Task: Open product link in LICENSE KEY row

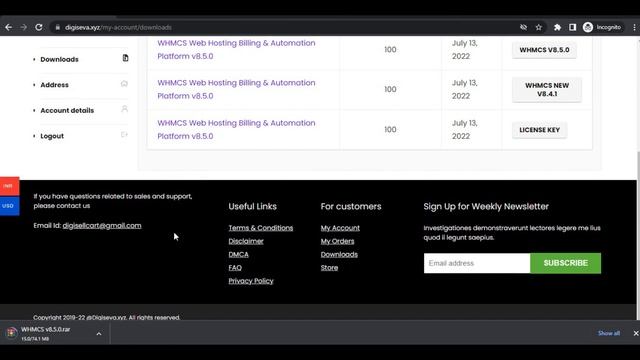Action: [x=236, y=129]
